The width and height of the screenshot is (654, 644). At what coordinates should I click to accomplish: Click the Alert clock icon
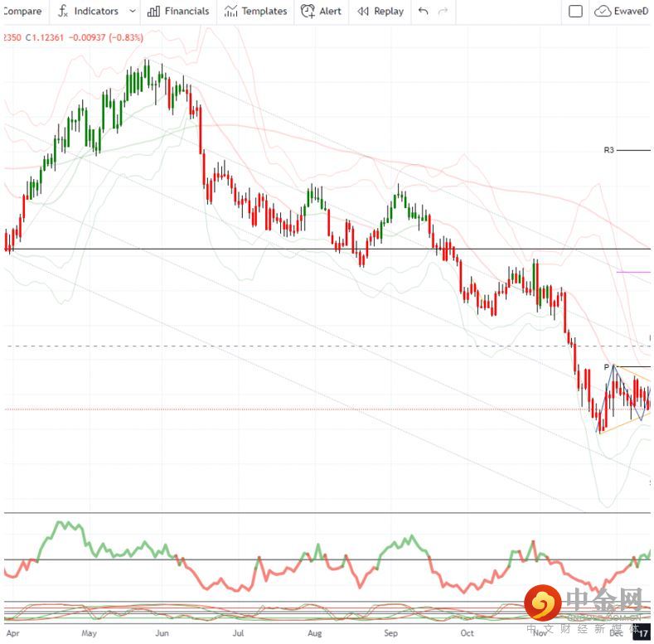point(308,12)
